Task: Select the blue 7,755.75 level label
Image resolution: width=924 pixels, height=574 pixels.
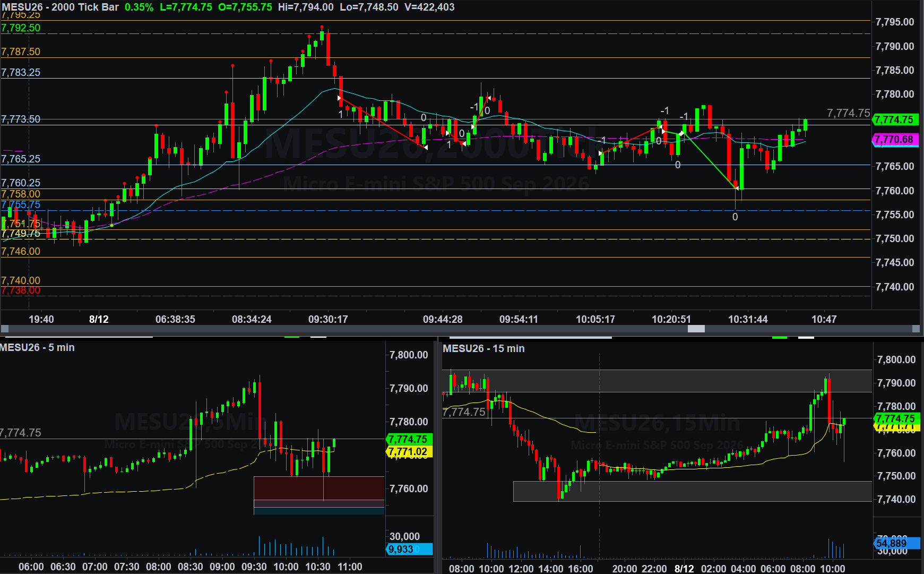Action: (21, 204)
